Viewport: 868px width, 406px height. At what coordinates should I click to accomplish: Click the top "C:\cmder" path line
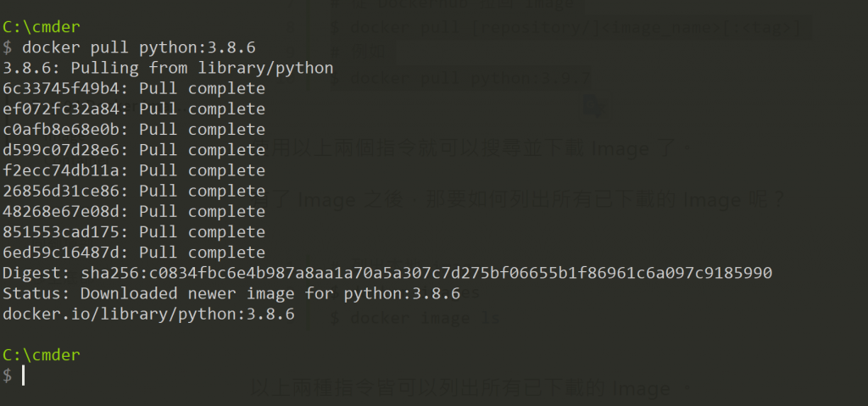pyautogui.click(x=42, y=27)
